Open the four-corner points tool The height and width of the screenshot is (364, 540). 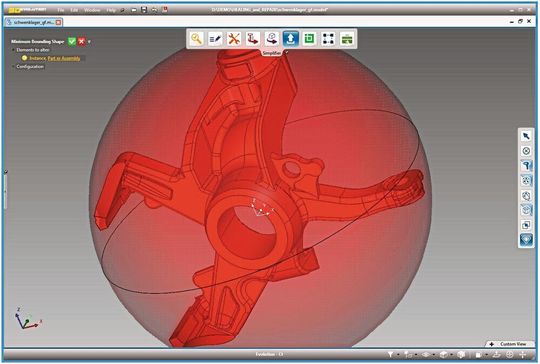[328, 39]
